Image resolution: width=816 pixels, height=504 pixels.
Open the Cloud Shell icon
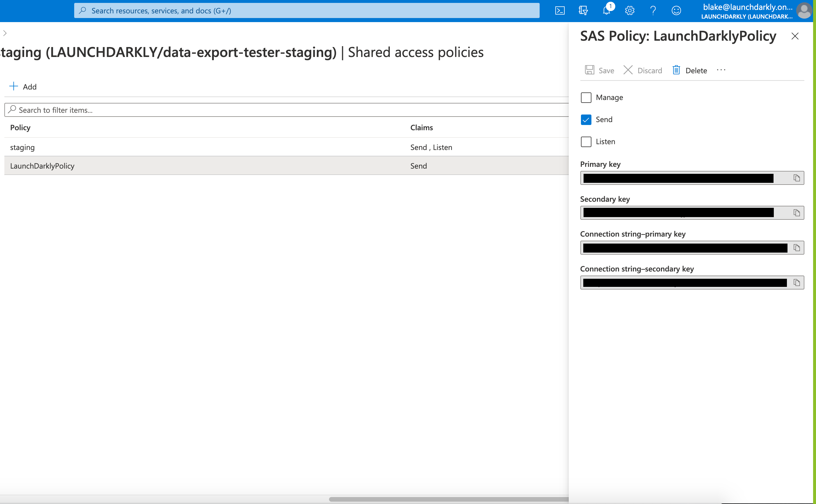pos(560,11)
